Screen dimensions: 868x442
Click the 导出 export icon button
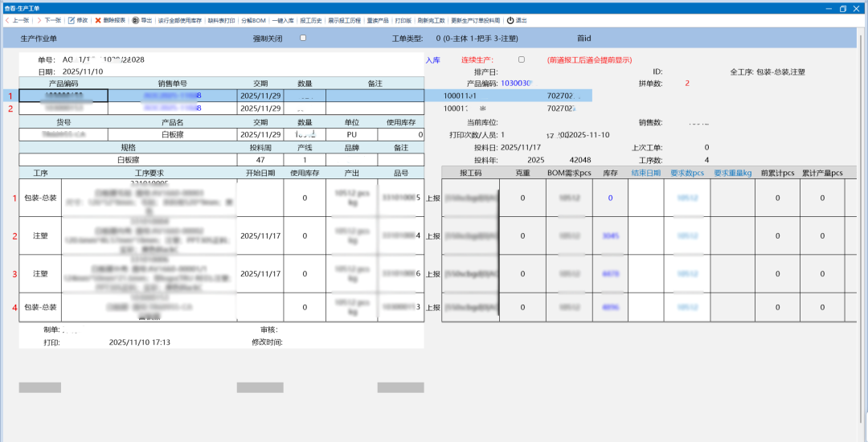click(x=142, y=20)
